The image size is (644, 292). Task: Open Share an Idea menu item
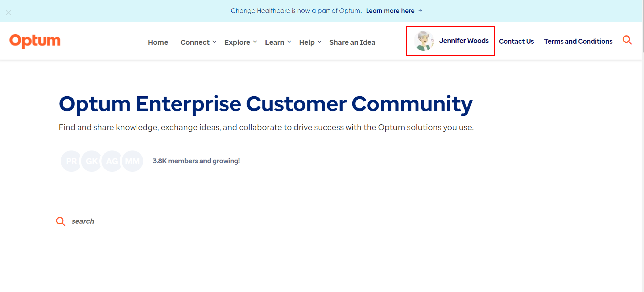pos(352,42)
